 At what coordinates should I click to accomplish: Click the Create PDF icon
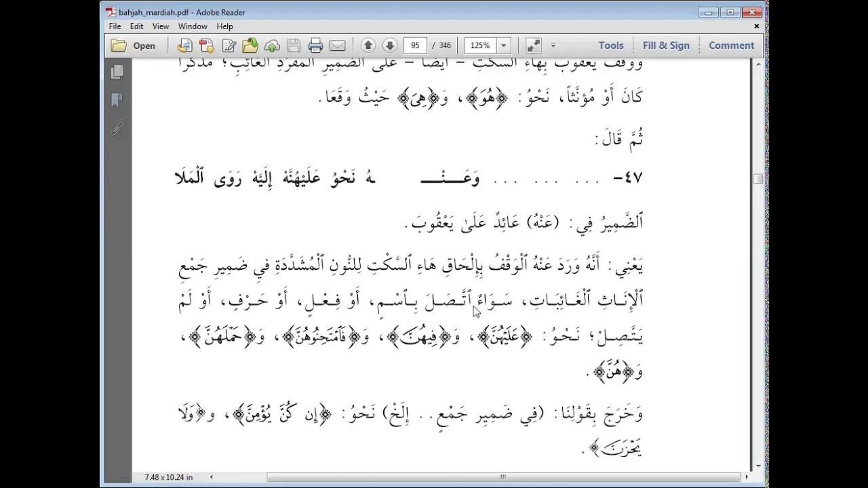[x=207, y=45]
